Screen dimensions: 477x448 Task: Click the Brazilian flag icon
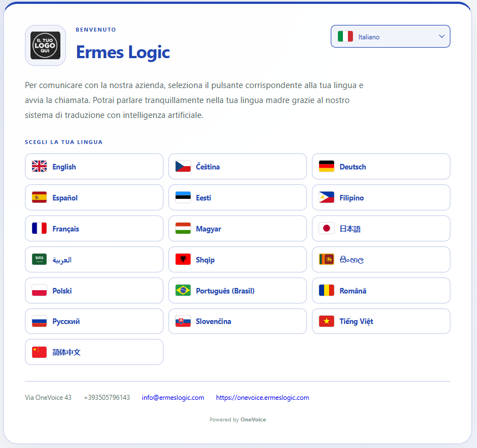coord(183,291)
